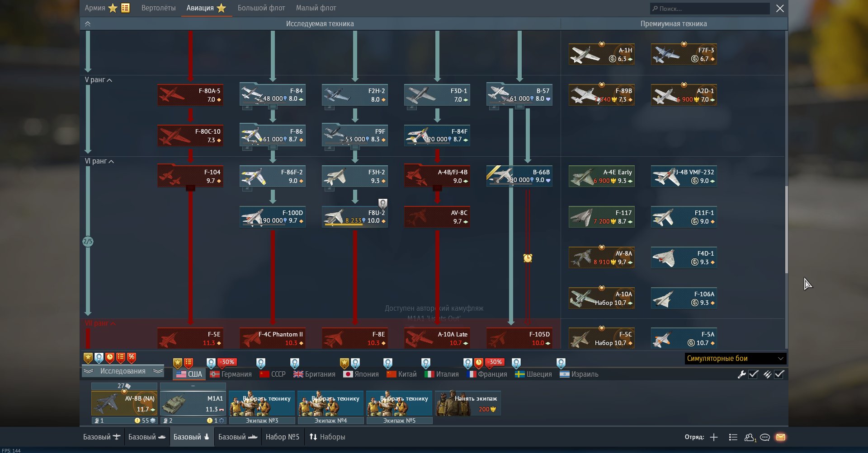Click the yellow alarm clock icon on B-66B line
This screenshot has height=453, width=868.
pyautogui.click(x=528, y=258)
